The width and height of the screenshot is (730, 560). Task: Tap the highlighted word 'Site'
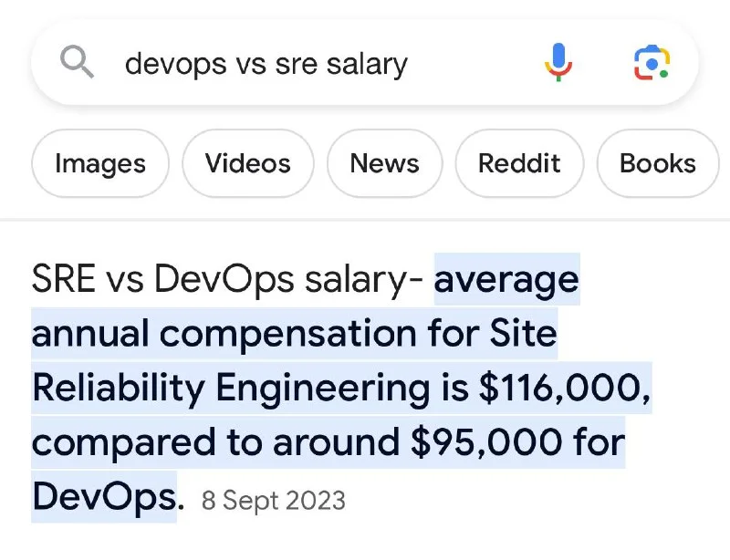pos(523,334)
